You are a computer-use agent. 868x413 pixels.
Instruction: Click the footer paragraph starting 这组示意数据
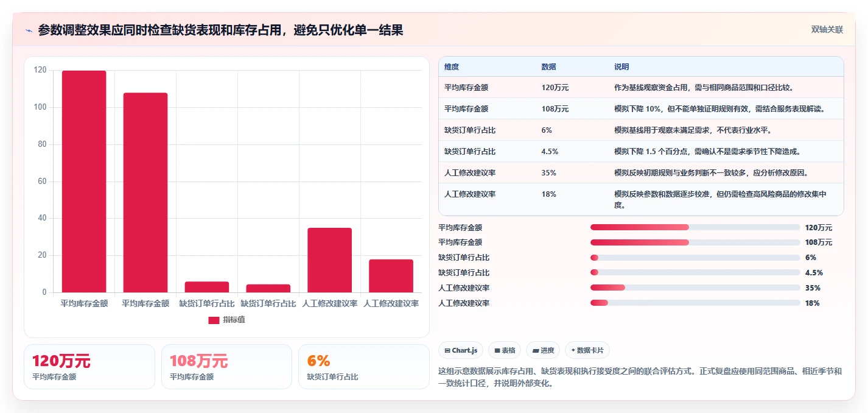pos(640,378)
